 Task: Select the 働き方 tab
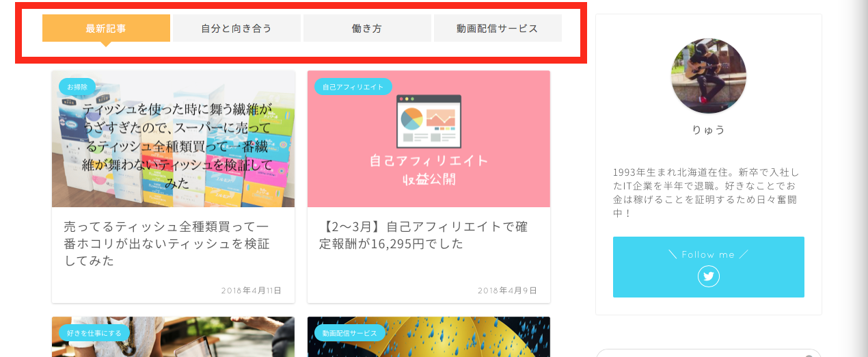coord(367,29)
